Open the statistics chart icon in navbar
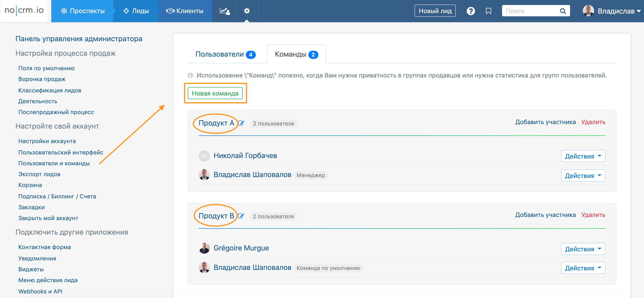The width and height of the screenshot is (644, 298). [x=224, y=11]
